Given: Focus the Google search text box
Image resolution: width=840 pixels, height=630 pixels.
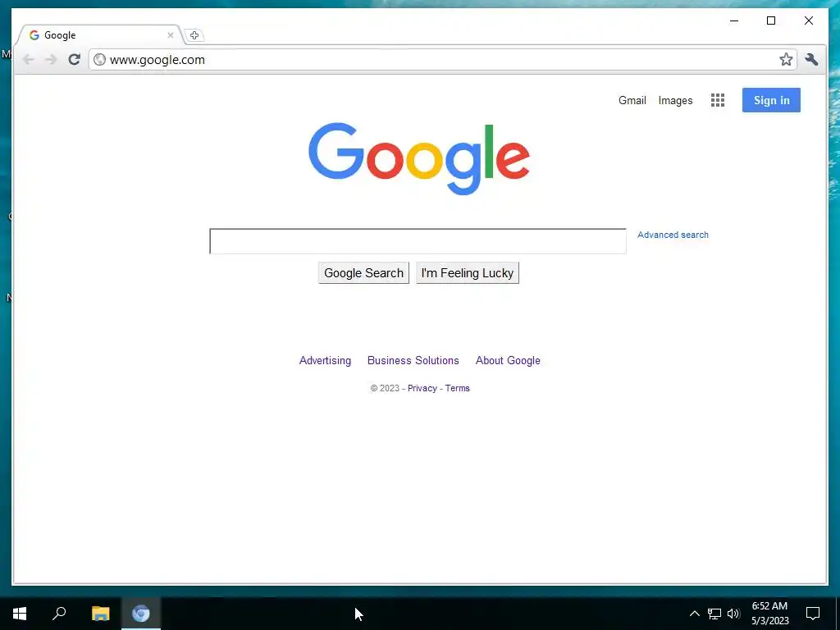Looking at the screenshot, I should (x=418, y=241).
